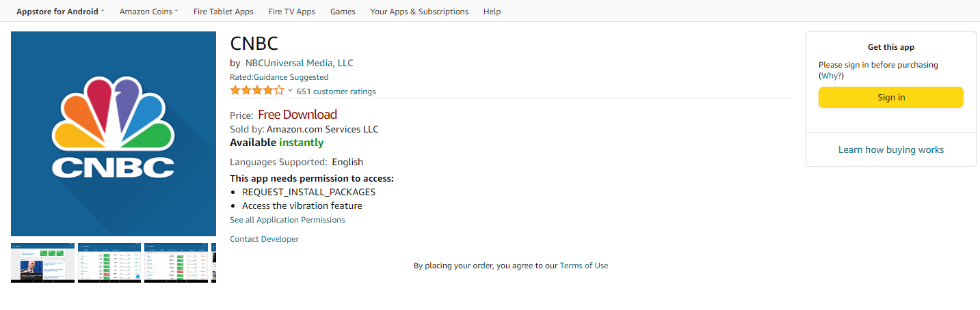Click the Available instantly text
980x310 pixels.
[x=277, y=143]
